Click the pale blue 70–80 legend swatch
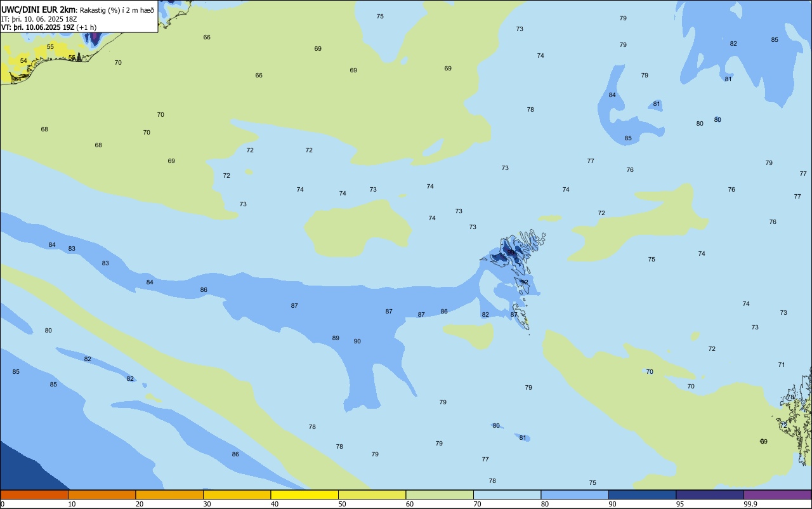The width and height of the screenshot is (812, 509). 507,494
